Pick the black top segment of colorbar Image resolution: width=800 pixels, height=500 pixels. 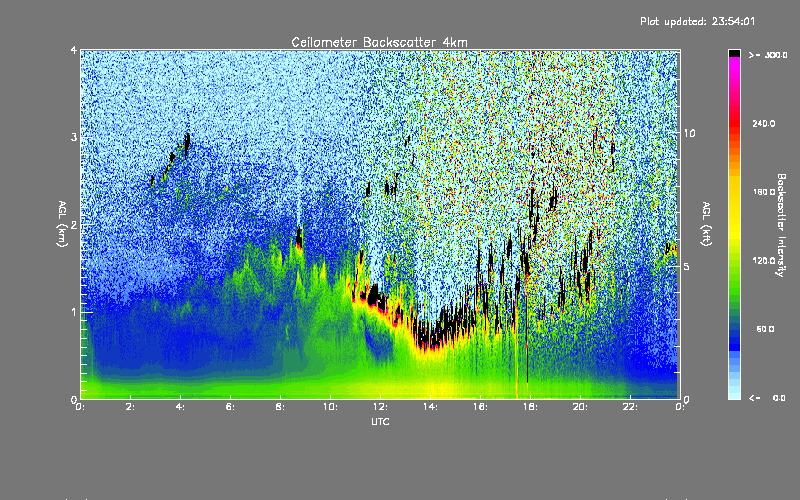click(734, 53)
